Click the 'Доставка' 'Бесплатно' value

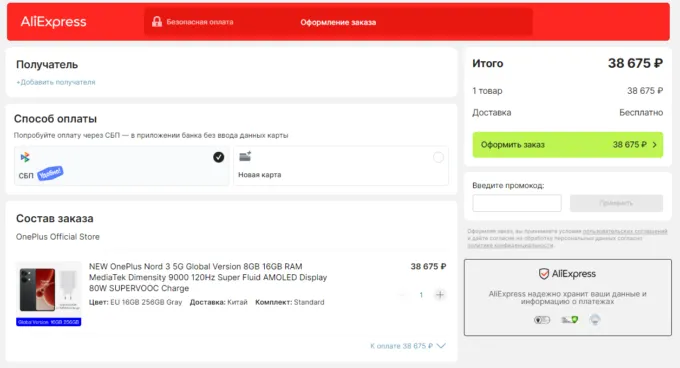(641, 113)
